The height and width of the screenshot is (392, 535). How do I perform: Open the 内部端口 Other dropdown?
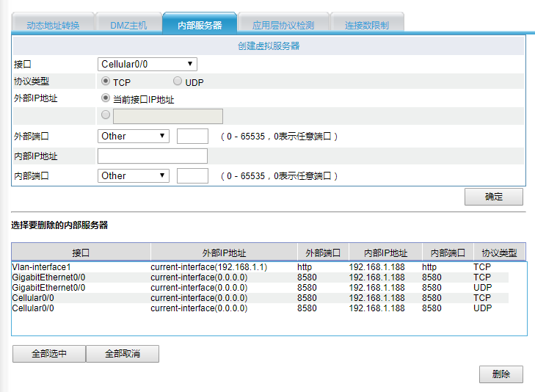[134, 175]
